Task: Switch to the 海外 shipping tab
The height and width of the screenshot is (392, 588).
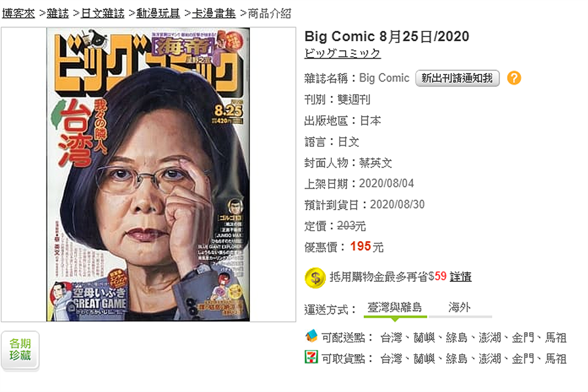Action: point(460,308)
